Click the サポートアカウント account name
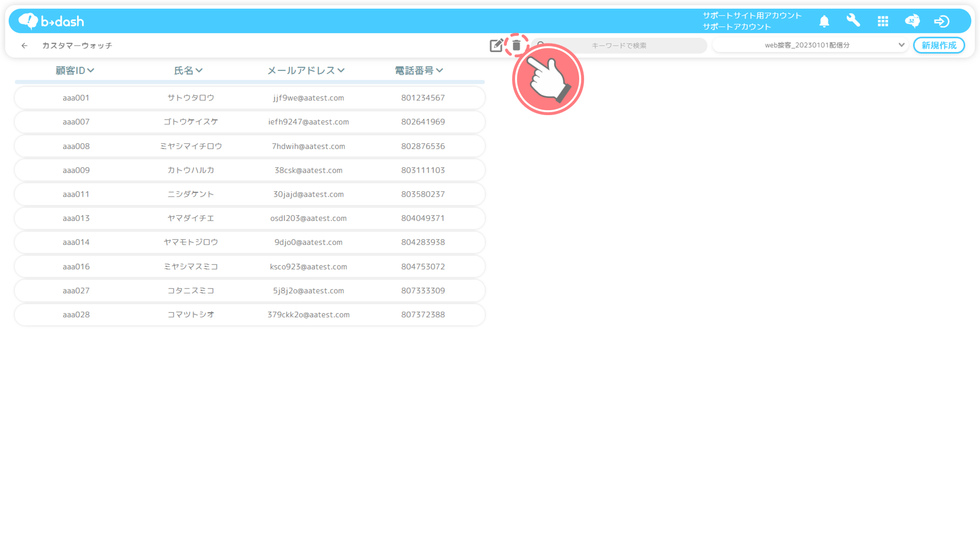 click(737, 27)
